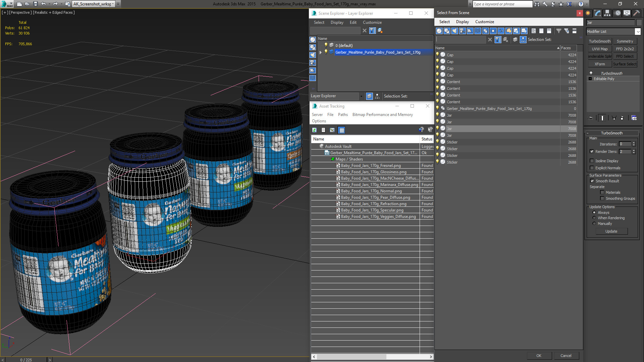Expand Gerber_Mealtime layer in Scene Explorer
The width and height of the screenshot is (644, 362).
pos(321,52)
